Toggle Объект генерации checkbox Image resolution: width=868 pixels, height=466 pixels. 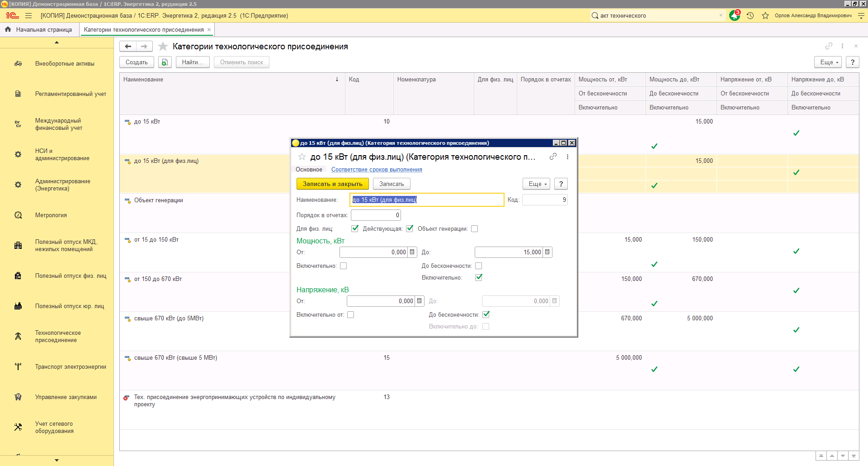coord(474,228)
